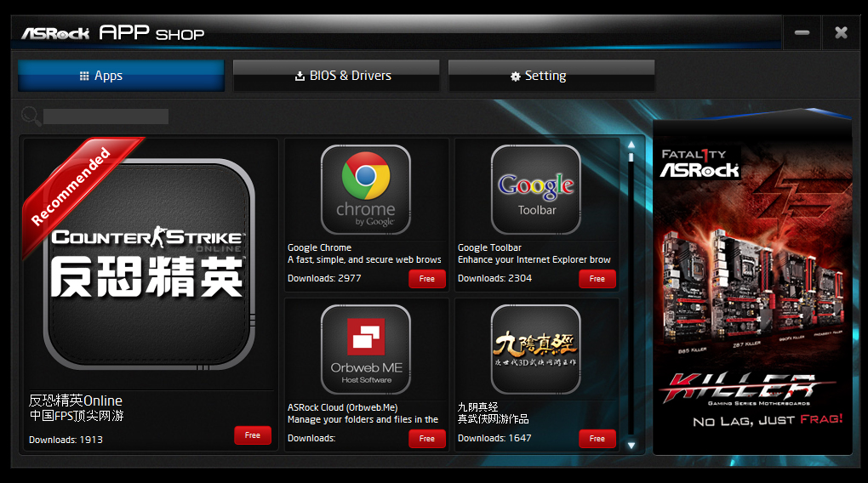Click the ASRock APP SHOP logo
This screenshot has height=483, width=868.
tap(113, 33)
